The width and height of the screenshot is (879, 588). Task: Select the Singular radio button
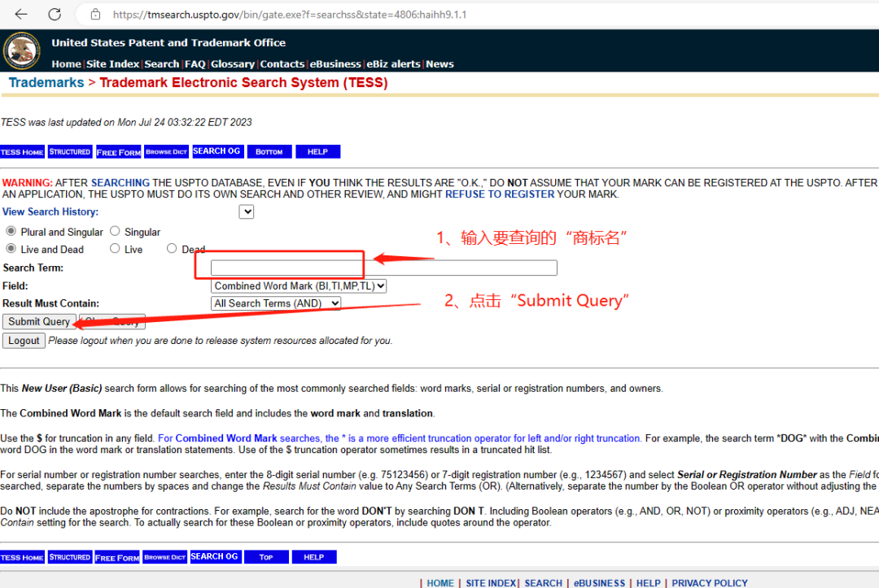coord(116,232)
